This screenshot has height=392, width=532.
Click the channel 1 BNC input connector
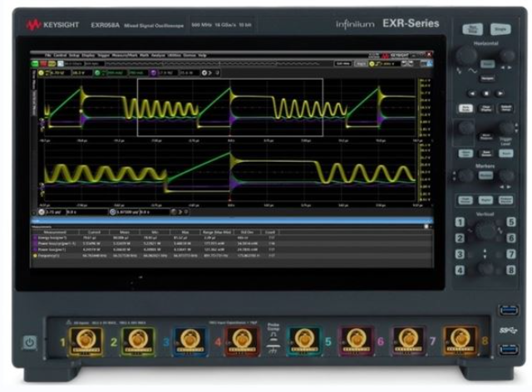tap(85, 340)
